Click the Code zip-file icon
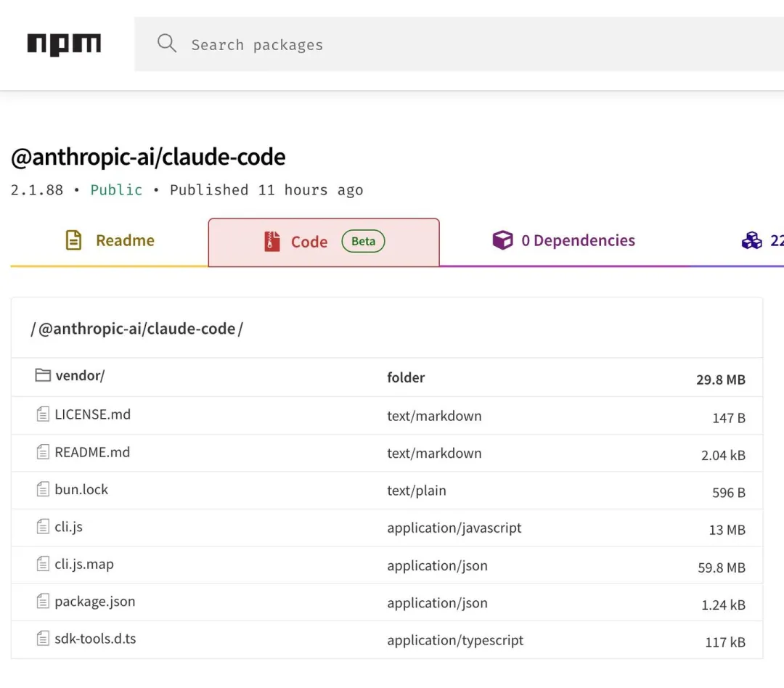The image size is (784, 688). click(x=272, y=242)
